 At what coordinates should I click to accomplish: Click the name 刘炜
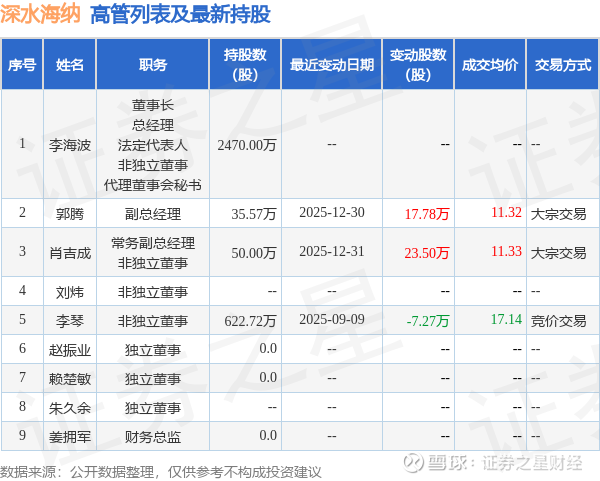pyautogui.click(x=70, y=292)
